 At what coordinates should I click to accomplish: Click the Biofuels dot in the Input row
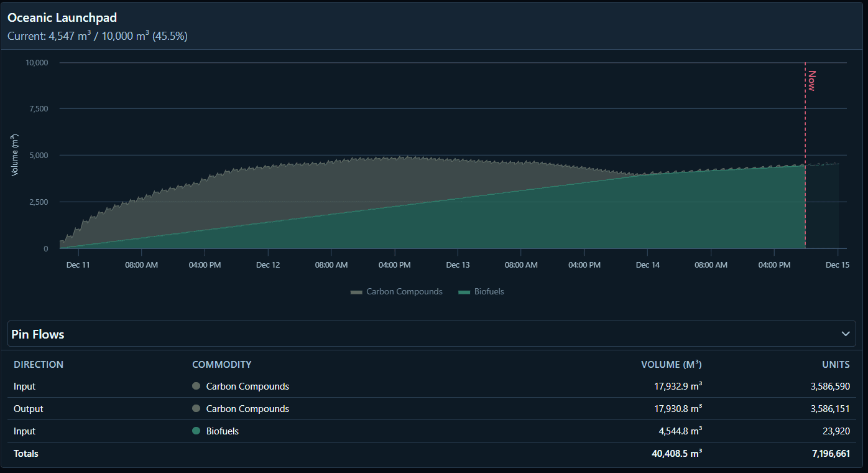(195, 431)
